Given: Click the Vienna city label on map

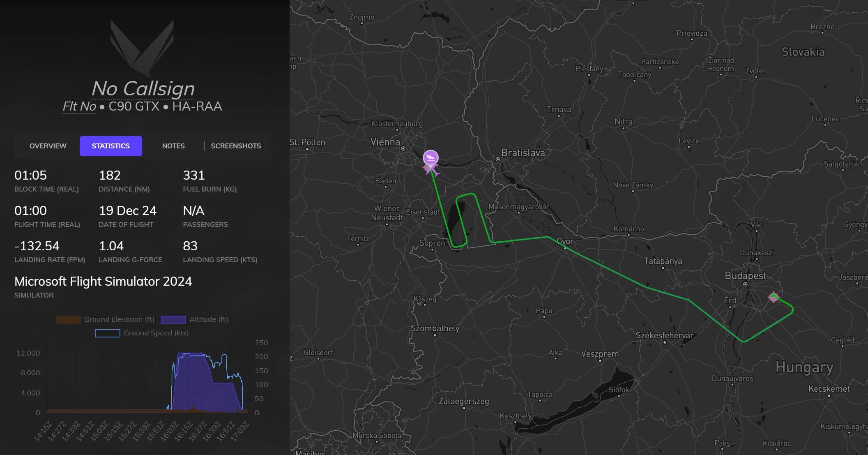Looking at the screenshot, I should pos(385,142).
